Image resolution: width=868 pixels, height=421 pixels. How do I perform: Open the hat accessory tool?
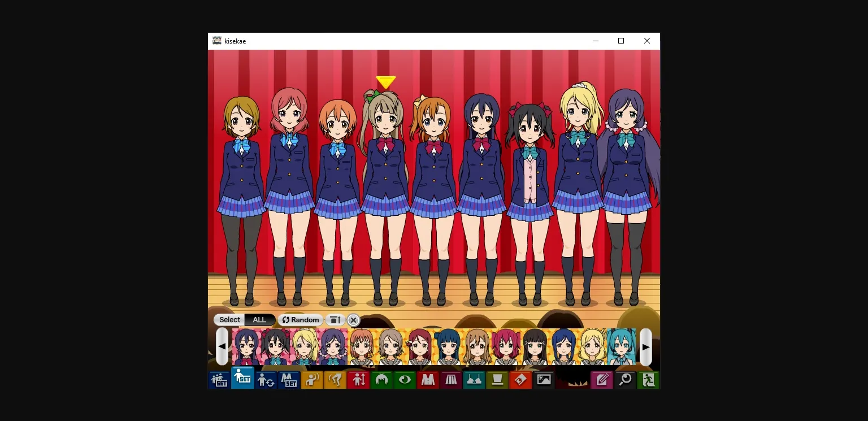(x=497, y=380)
